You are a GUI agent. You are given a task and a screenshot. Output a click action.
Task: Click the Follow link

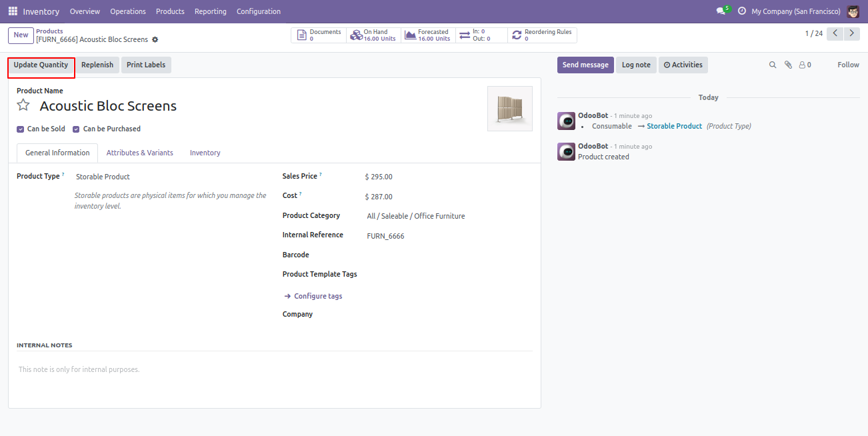point(849,65)
